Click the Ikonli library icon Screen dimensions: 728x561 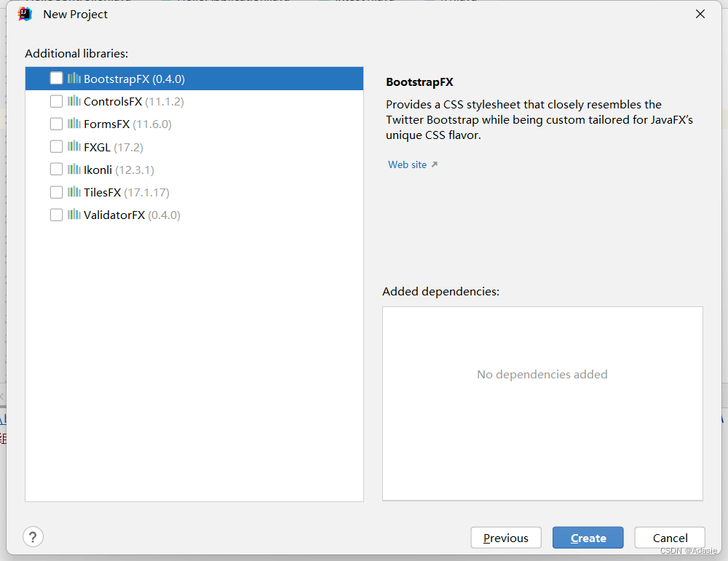click(74, 169)
